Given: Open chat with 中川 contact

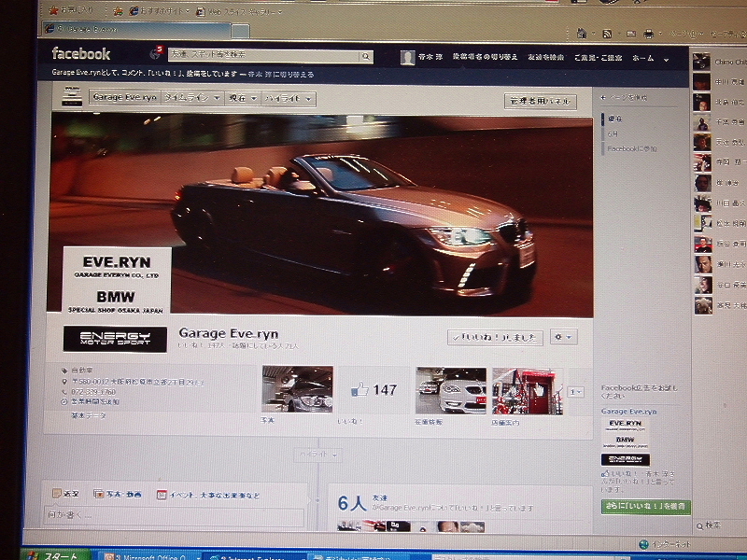Looking at the screenshot, I should click(x=719, y=82).
